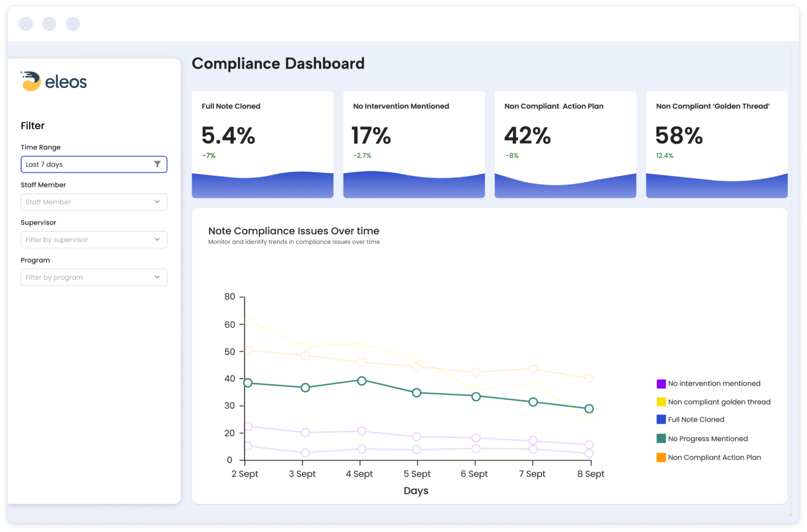807x532 pixels.
Task: Click the Filter panel heading
Action: 32,126
